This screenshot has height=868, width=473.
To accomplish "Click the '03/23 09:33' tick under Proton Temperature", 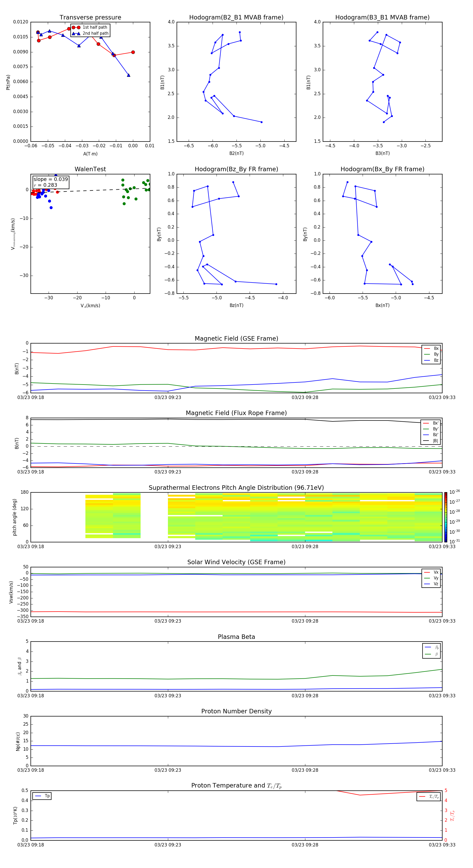I will 442,845.
